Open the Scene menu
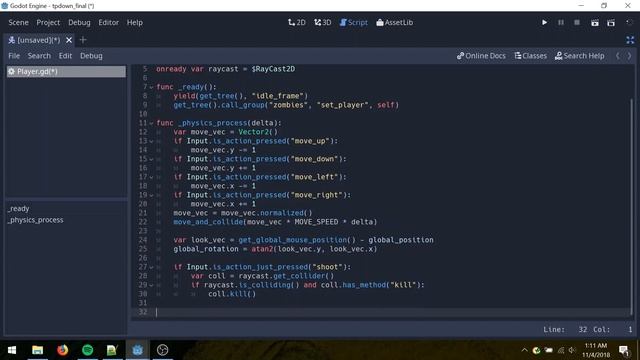Screen dimensions: 640x360 click(x=18, y=22)
